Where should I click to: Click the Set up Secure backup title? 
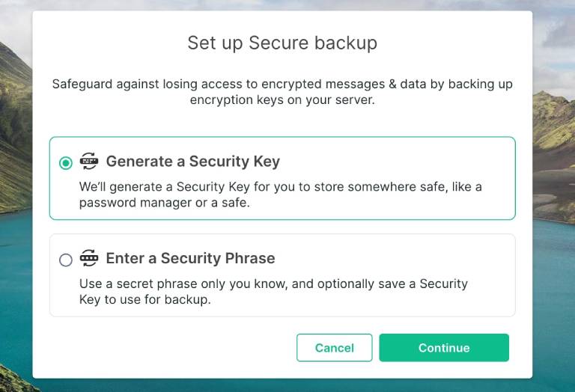click(282, 43)
